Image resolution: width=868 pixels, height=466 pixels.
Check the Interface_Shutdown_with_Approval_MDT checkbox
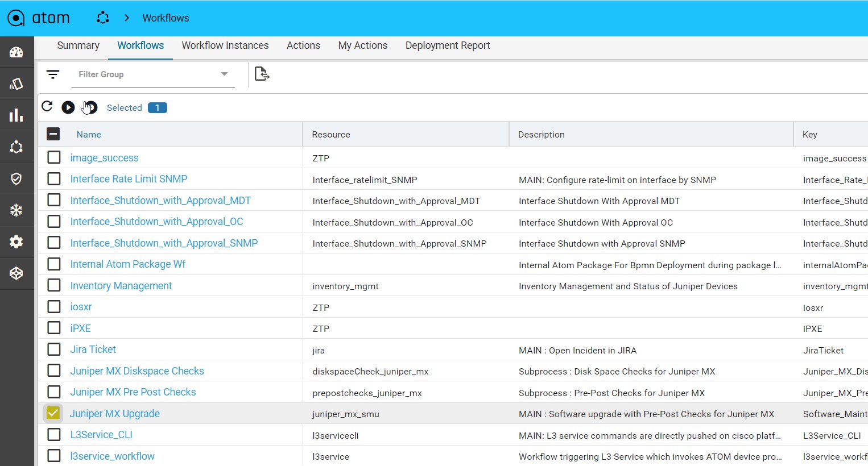click(54, 200)
